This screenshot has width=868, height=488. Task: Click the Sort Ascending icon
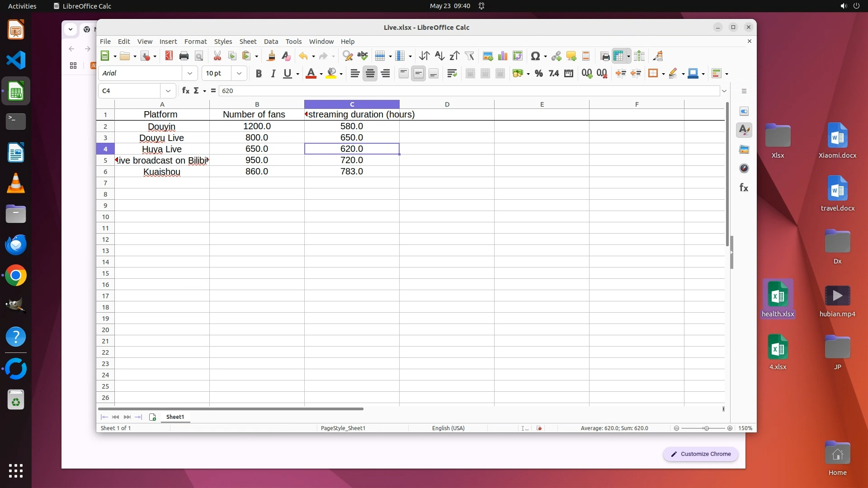(439, 56)
